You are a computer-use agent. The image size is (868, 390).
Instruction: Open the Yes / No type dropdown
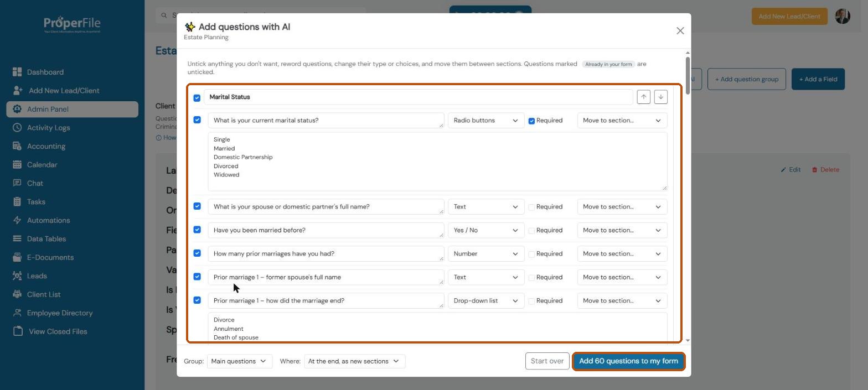pos(485,230)
